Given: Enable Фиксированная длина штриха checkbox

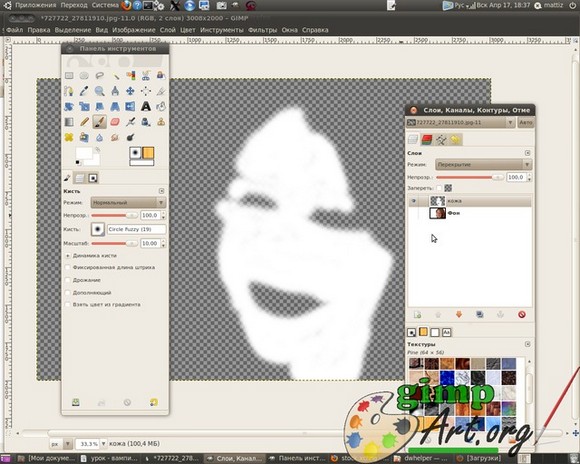Looking at the screenshot, I should coord(68,267).
